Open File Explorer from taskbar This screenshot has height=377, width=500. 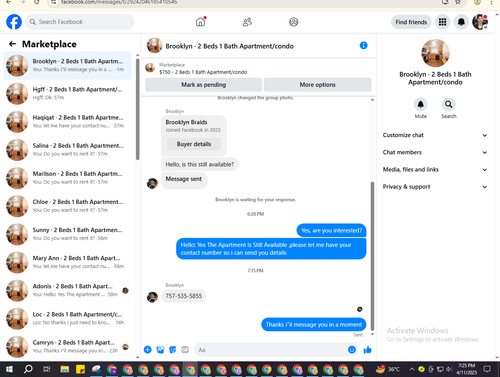(x=65, y=369)
